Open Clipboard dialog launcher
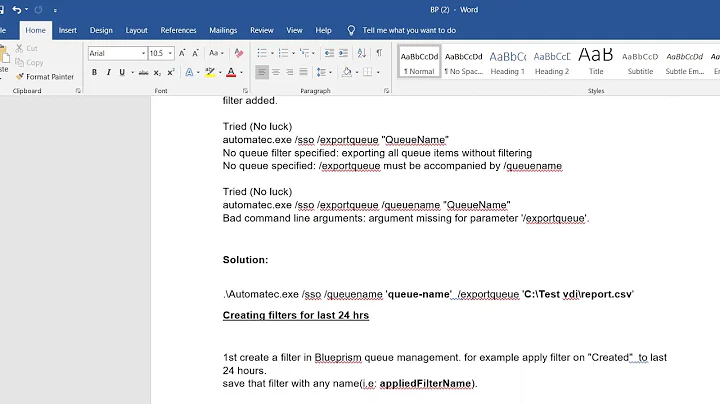This screenshot has height=404, width=720. pos(78,91)
